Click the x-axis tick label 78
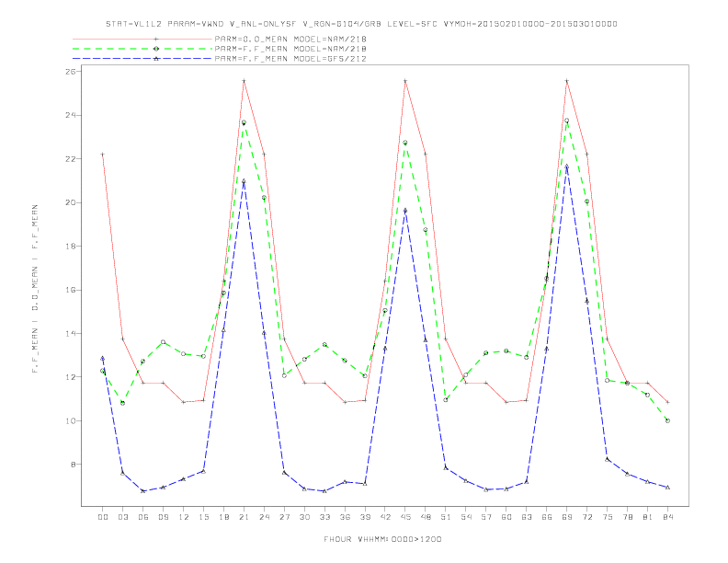 point(627,517)
